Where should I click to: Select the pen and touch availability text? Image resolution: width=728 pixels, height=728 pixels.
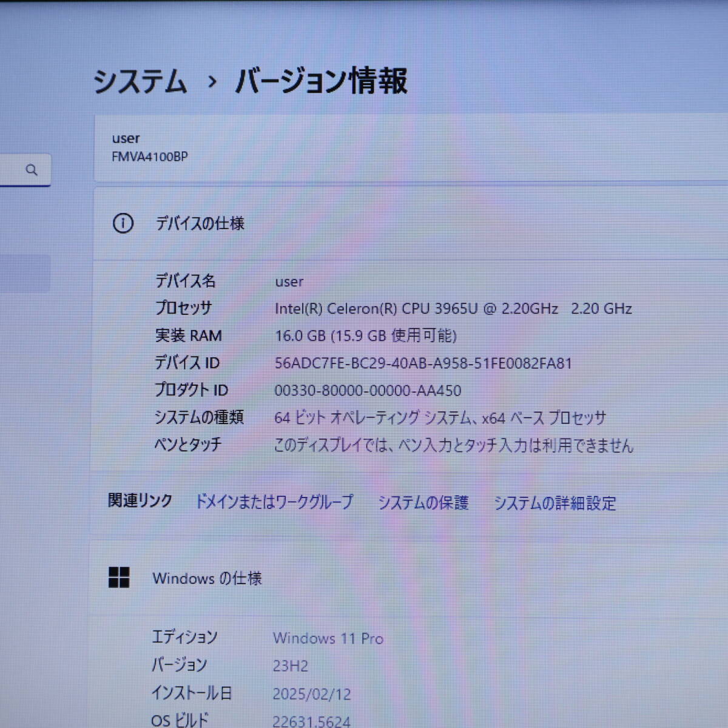click(453, 446)
